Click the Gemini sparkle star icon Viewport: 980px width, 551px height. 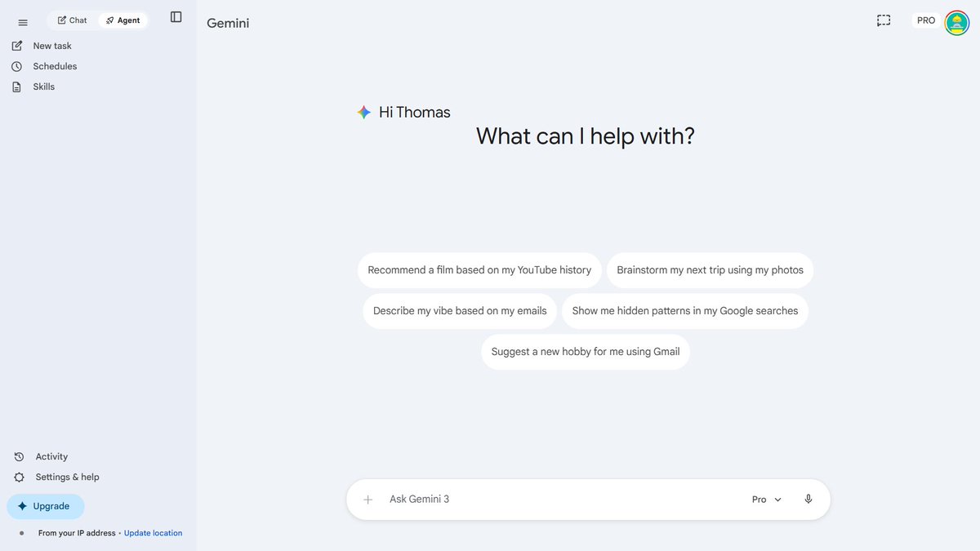[x=364, y=113]
